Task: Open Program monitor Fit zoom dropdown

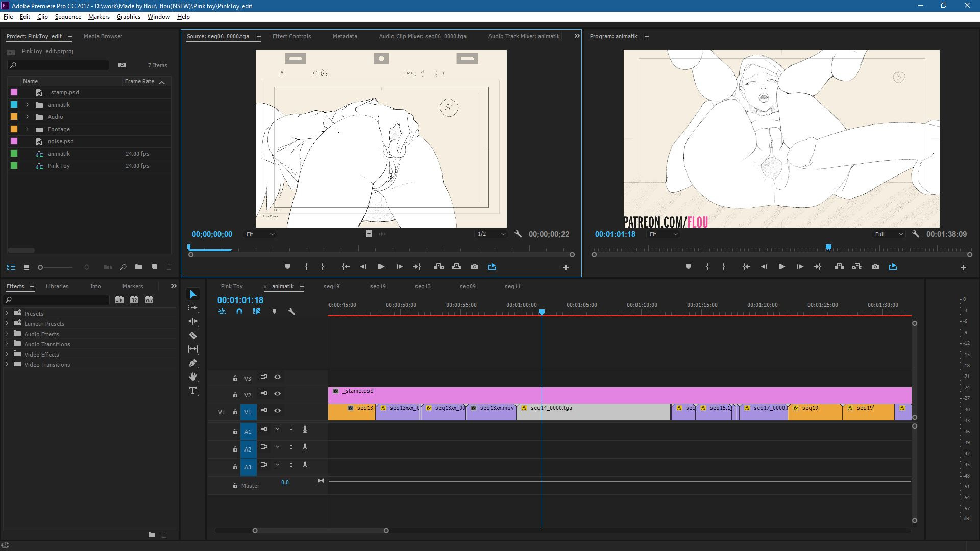Action: click(x=664, y=234)
